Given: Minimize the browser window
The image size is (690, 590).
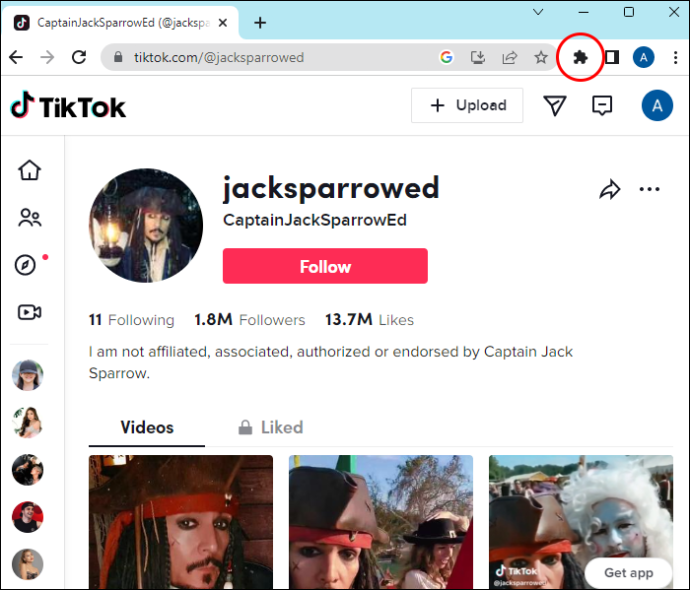Looking at the screenshot, I should [x=584, y=12].
